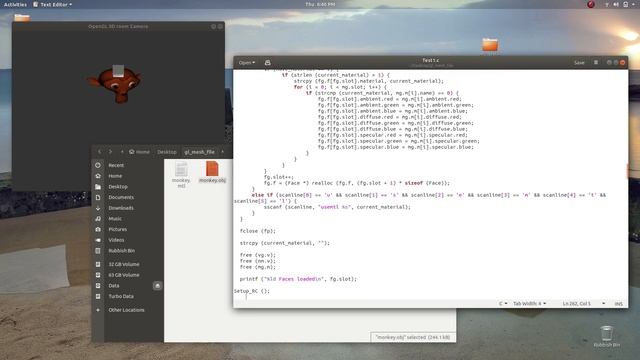Expand the Open dropdown in Text Editor
The image size is (640, 360).
247,63
